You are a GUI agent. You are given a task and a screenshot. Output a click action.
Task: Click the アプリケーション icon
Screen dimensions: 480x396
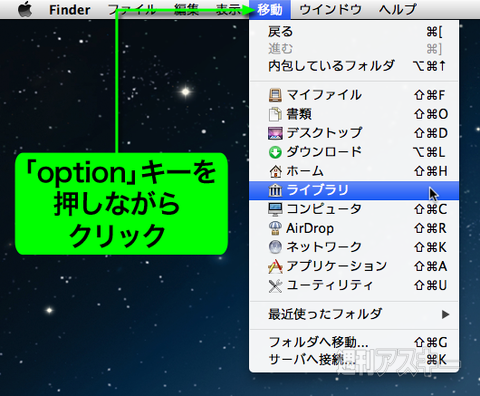(x=275, y=266)
